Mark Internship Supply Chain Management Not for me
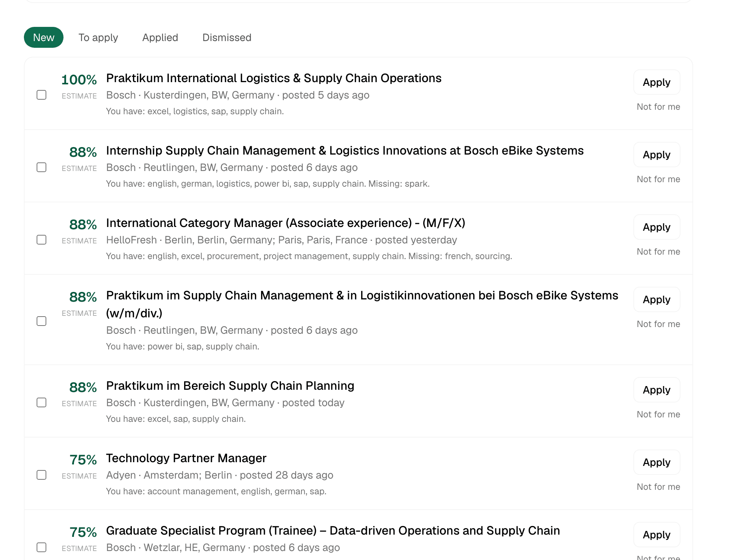This screenshot has height=560, width=729. click(658, 179)
